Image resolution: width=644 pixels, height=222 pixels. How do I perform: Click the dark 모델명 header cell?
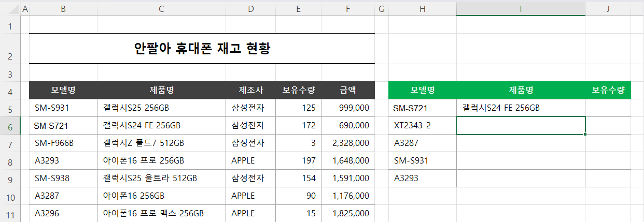pyautogui.click(x=63, y=90)
